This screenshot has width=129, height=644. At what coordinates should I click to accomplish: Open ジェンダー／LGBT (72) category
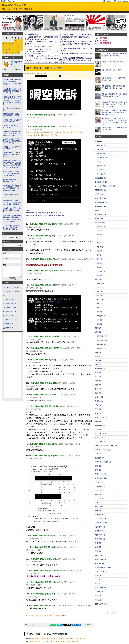tap(103, 450)
